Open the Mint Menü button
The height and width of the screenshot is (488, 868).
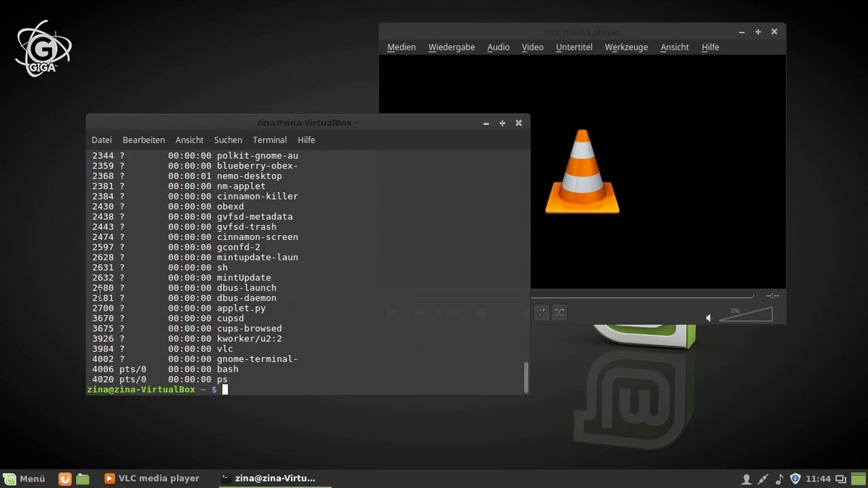pos(25,479)
